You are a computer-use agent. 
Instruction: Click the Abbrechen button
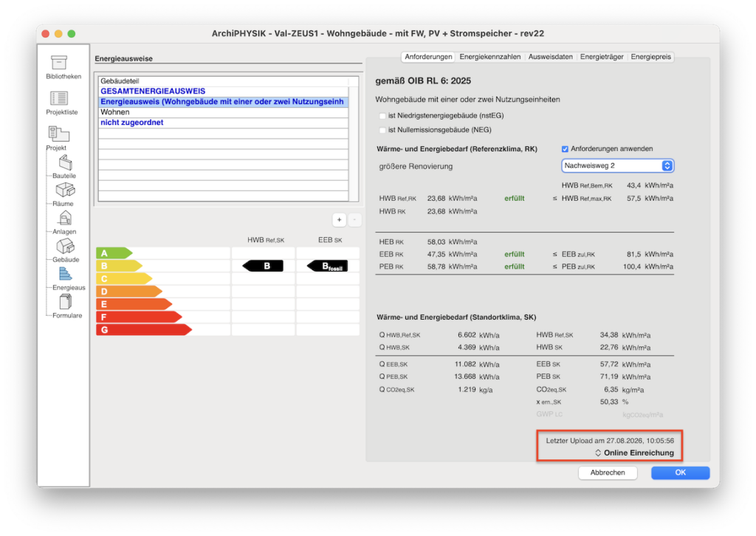(x=608, y=473)
